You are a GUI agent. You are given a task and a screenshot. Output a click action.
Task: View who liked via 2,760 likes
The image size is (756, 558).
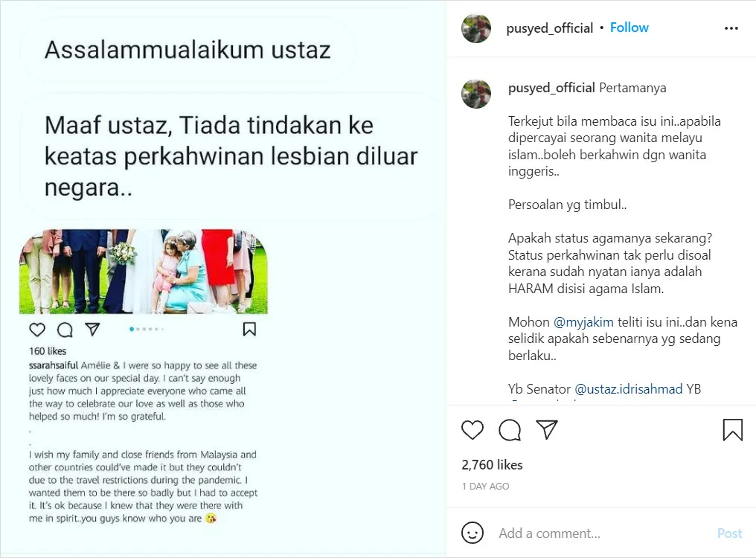tap(492, 465)
